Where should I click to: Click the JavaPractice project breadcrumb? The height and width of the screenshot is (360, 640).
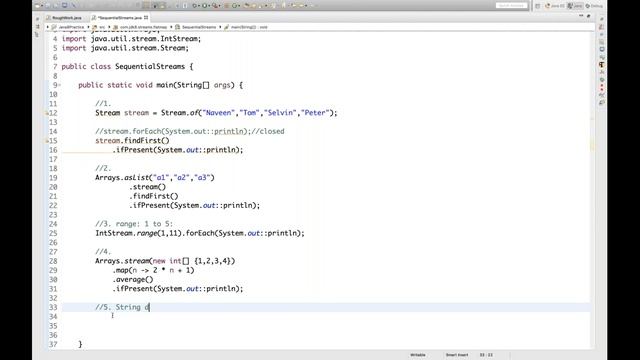[68, 27]
